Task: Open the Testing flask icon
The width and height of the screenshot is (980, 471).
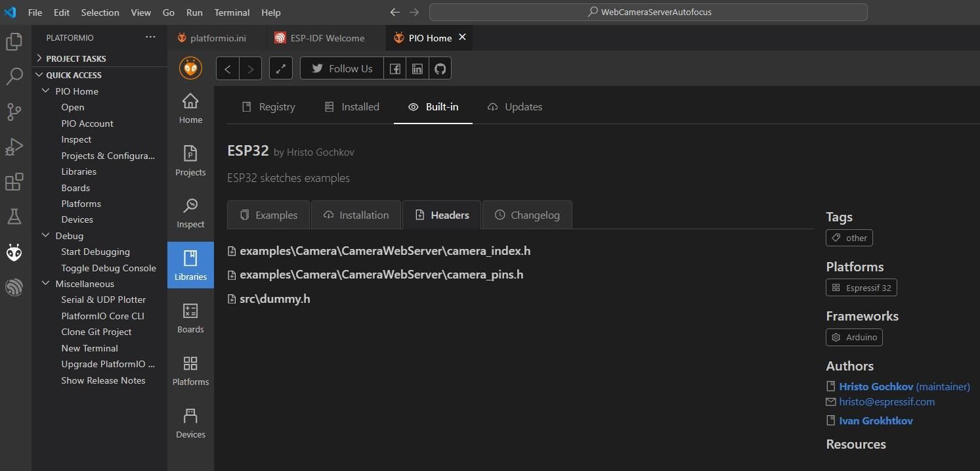Action: 14,216
